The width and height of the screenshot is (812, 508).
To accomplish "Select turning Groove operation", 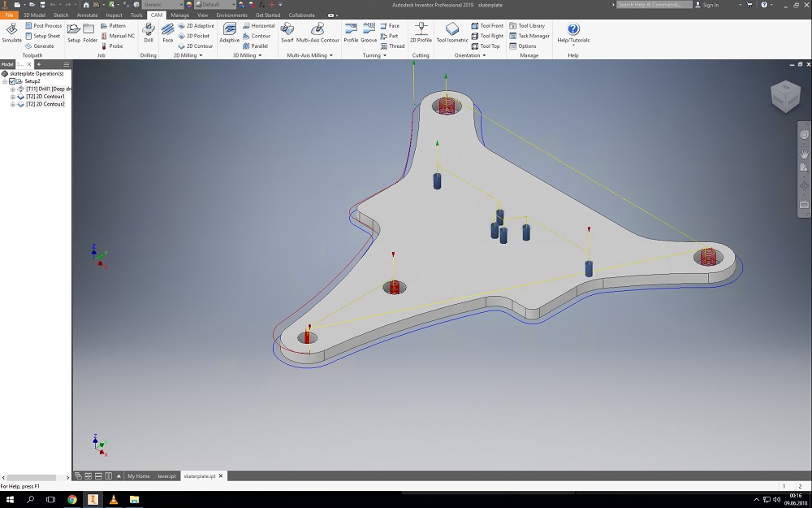I will click(x=369, y=33).
